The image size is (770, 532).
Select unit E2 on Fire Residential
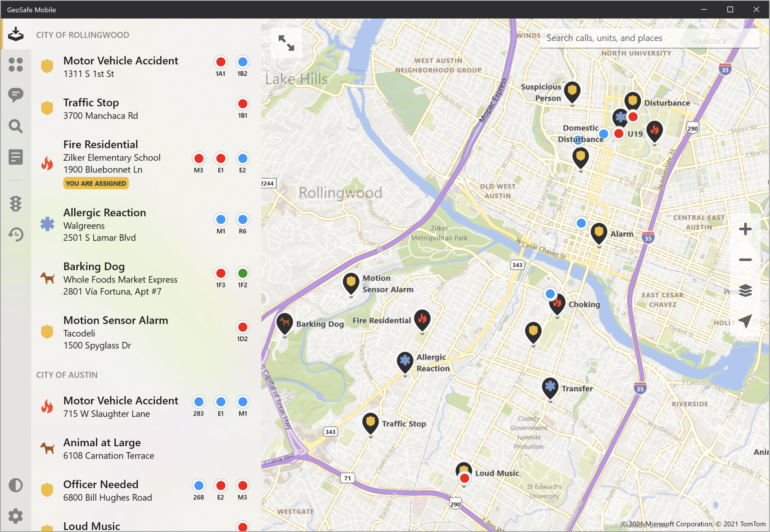coord(243,159)
